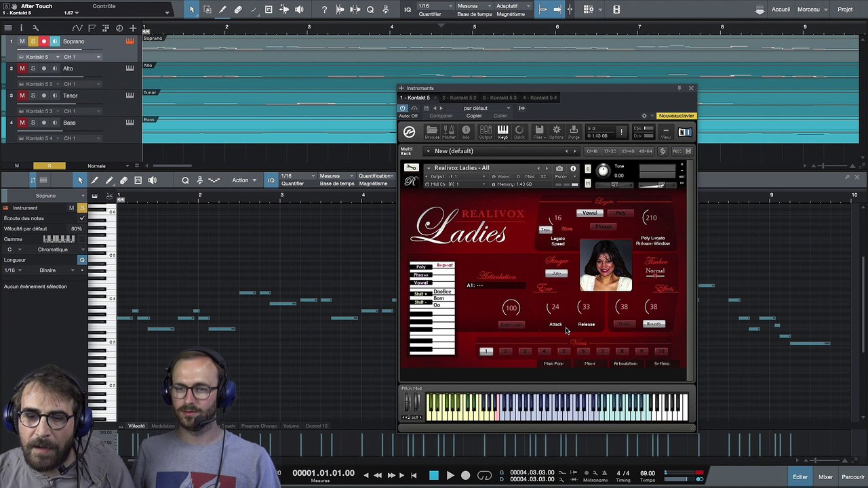The image size is (868, 488).
Task: Open the Parcourir browser button
Action: (853, 477)
